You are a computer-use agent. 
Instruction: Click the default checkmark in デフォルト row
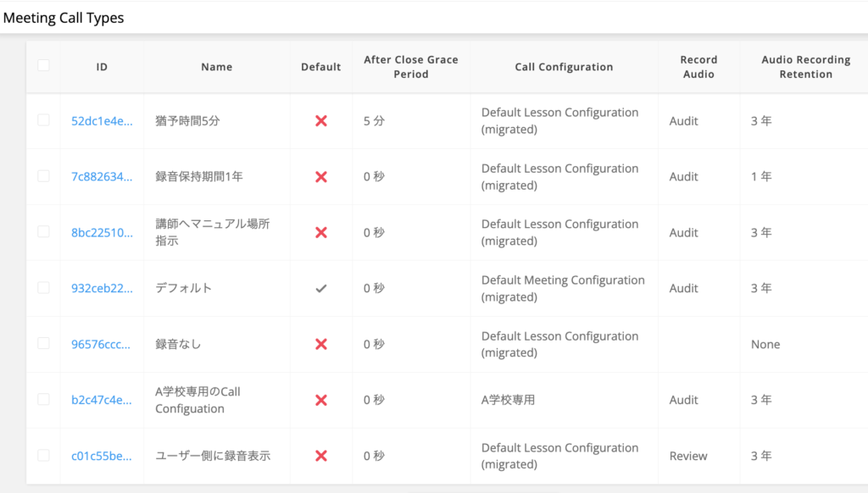pos(321,289)
